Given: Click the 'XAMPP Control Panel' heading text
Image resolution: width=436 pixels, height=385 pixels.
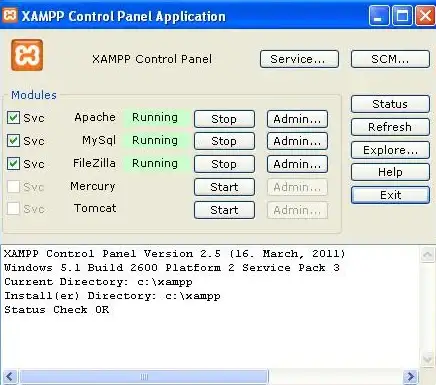Looking at the screenshot, I should pyautogui.click(x=152, y=59).
